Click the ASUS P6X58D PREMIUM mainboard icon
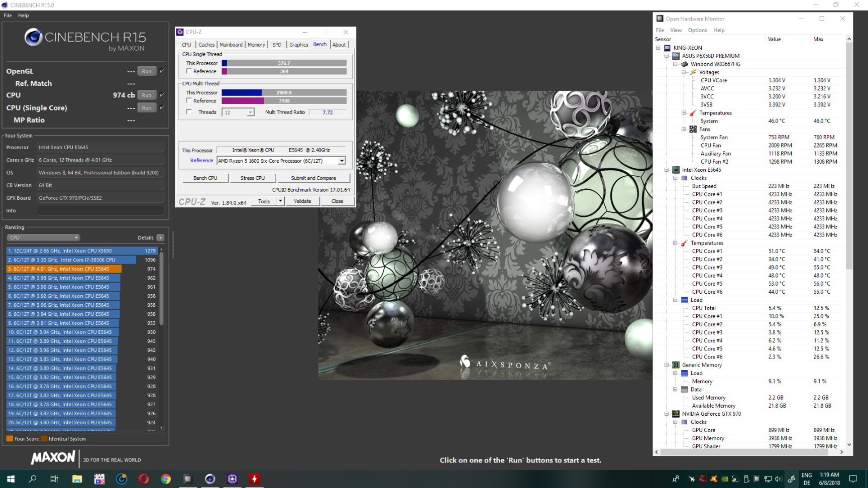The height and width of the screenshot is (488, 868). click(676, 56)
